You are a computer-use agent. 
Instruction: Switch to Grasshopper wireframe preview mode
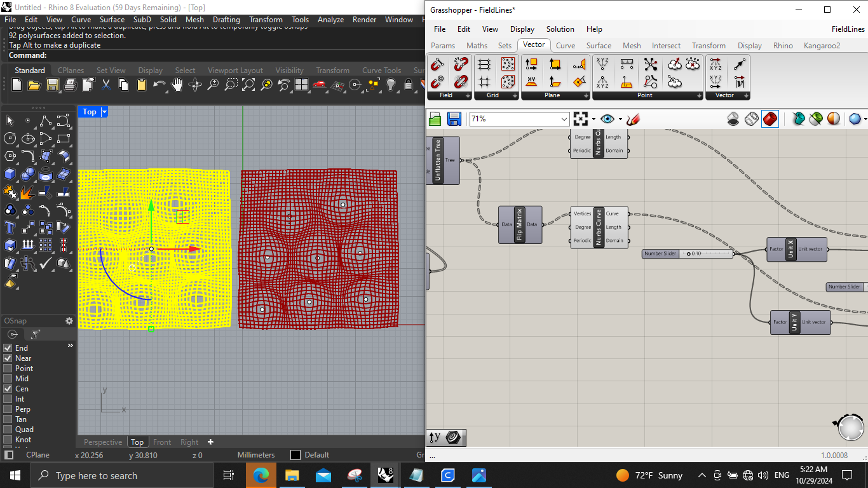click(752, 119)
